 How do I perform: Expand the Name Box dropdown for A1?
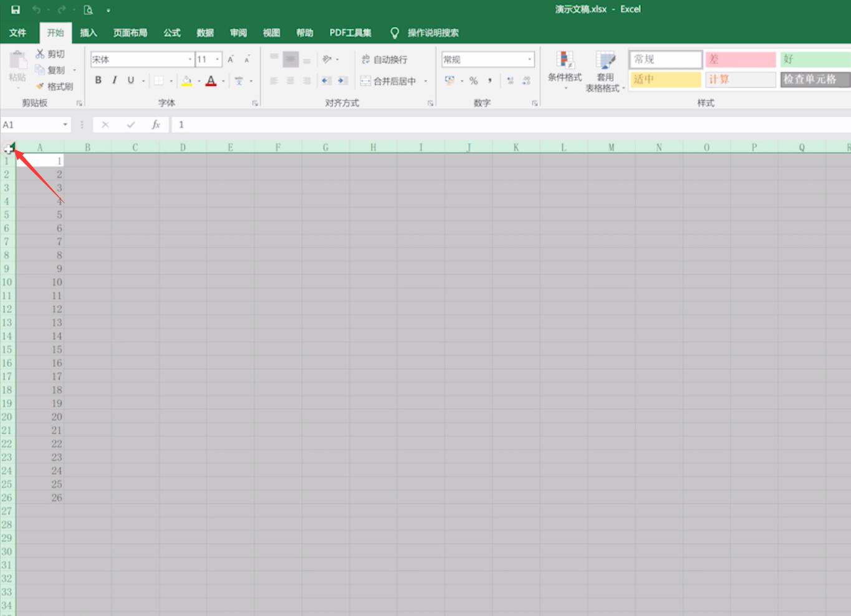coord(65,125)
